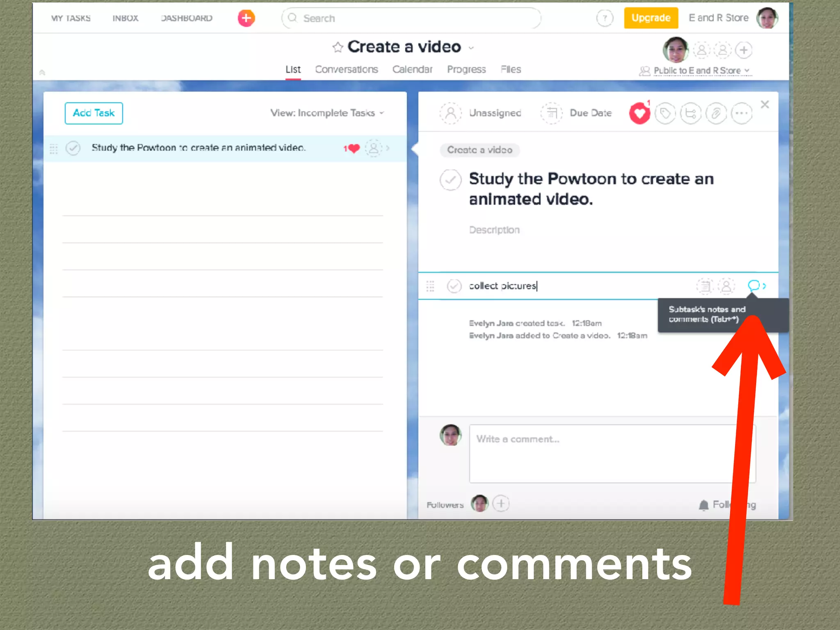840x630 pixels.
Task: Switch to the List tab
Action: coord(293,69)
